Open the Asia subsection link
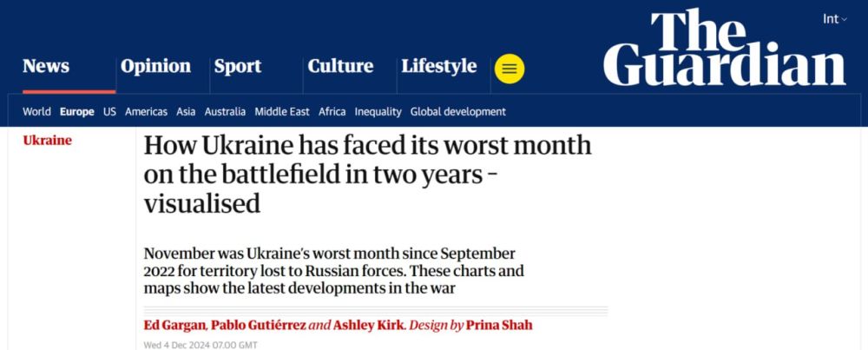Viewport: 868px width, 350px height. [186, 111]
